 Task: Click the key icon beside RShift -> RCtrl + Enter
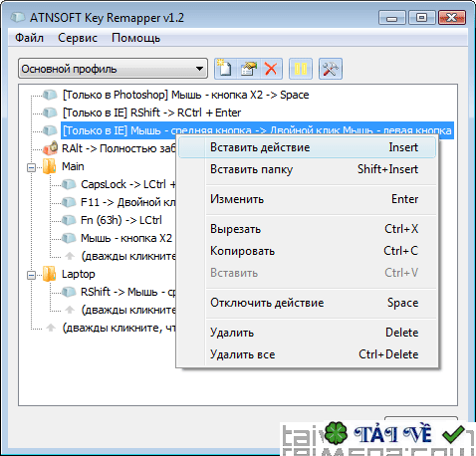point(50,113)
